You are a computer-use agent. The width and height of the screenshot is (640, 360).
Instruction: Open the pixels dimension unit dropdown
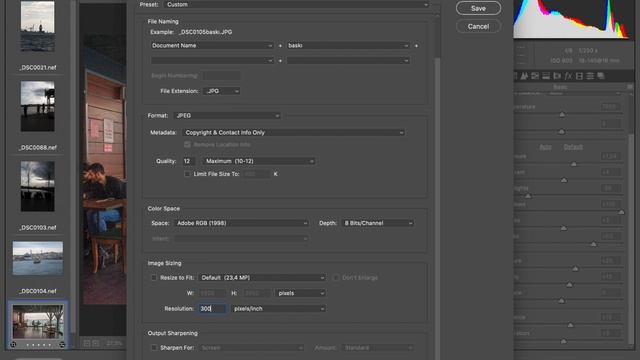pyautogui.click(x=300, y=293)
